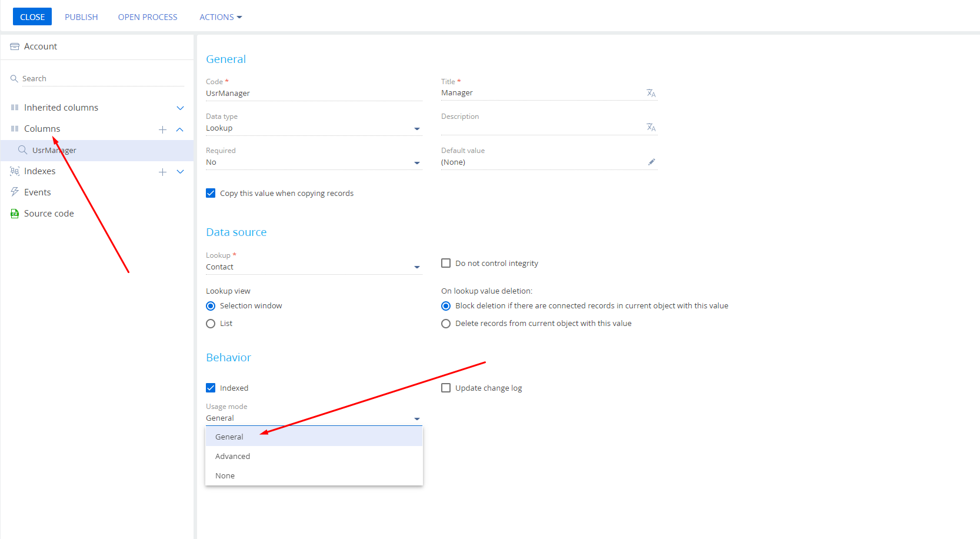The image size is (980, 539).
Task: Edit Default value using the pencil icon
Action: (x=652, y=162)
